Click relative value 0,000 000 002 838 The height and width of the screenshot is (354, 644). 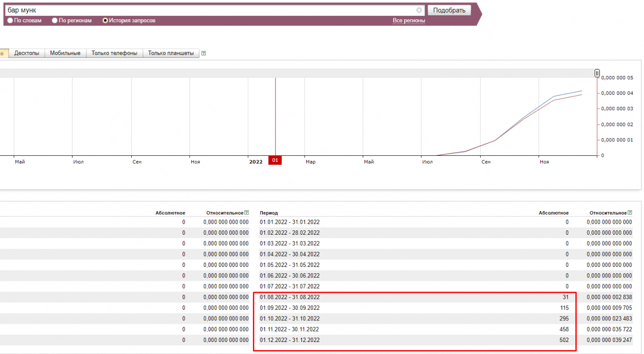[x=609, y=297]
